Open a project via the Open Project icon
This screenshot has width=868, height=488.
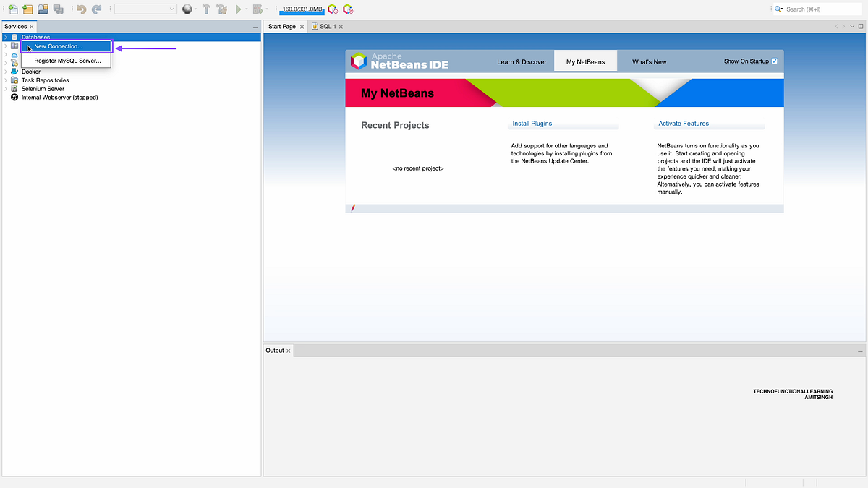(43, 9)
